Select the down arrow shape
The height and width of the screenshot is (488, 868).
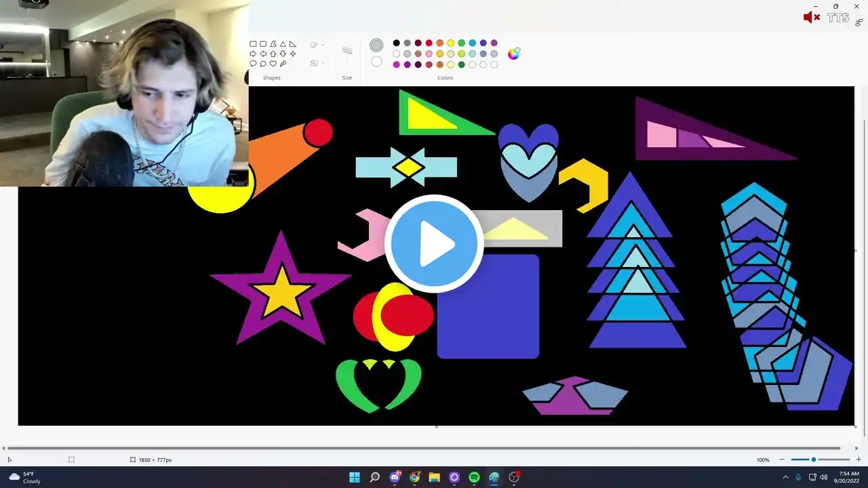click(x=283, y=54)
